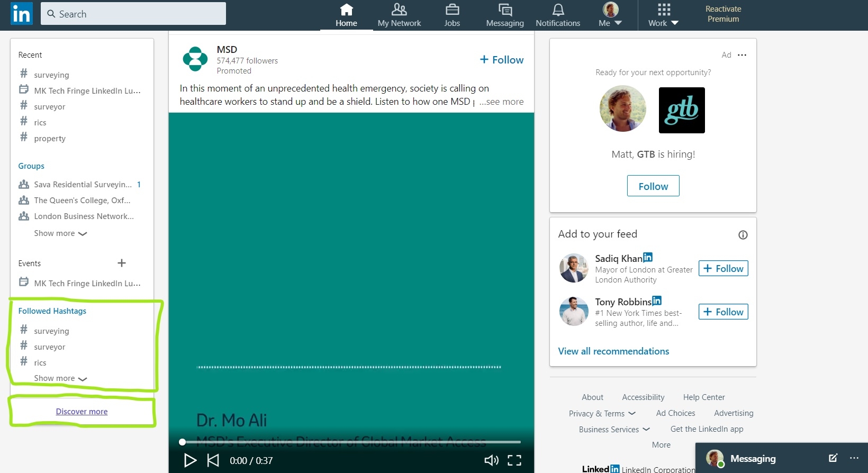The width and height of the screenshot is (868, 473).
Task: Open recent MK Tech Fringe event icon
Action: pyautogui.click(x=24, y=89)
